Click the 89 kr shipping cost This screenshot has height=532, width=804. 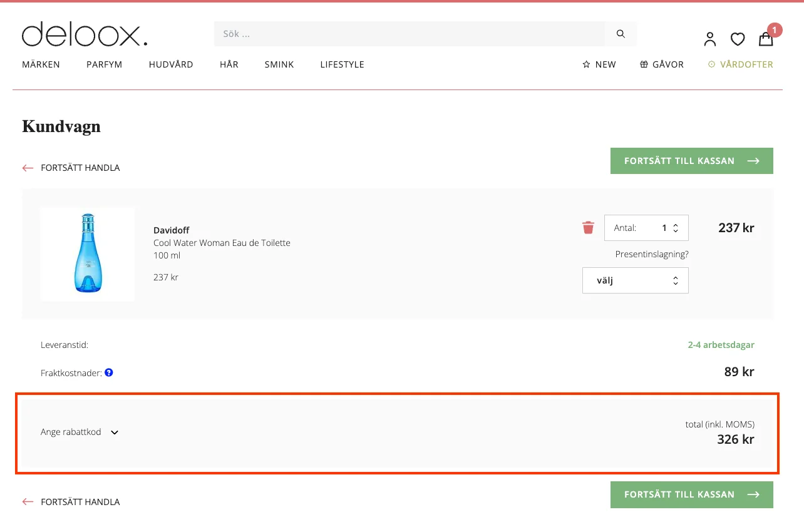point(740,372)
